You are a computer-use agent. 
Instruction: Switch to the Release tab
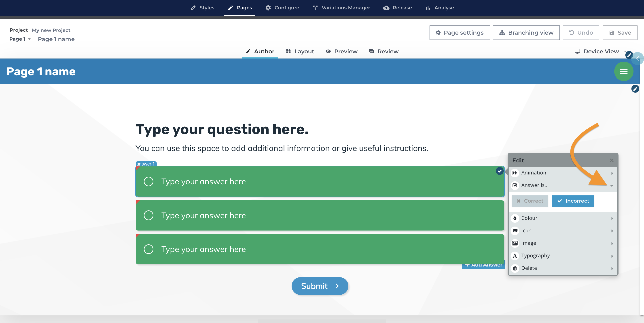point(397,8)
